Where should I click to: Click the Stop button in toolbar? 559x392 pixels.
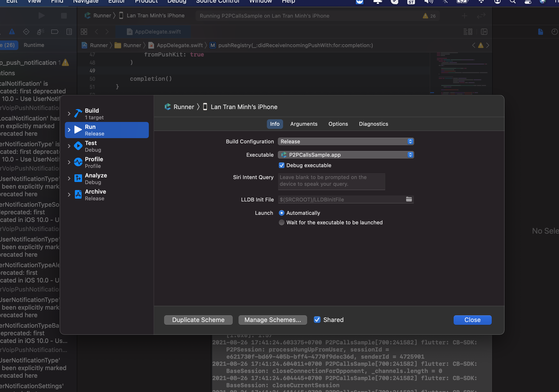tap(64, 15)
